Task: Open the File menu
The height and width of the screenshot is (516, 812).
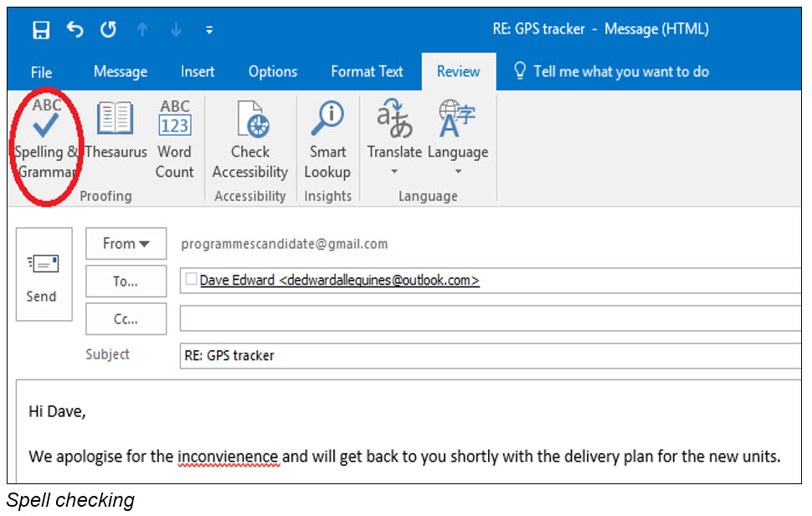Action: pyautogui.click(x=41, y=72)
